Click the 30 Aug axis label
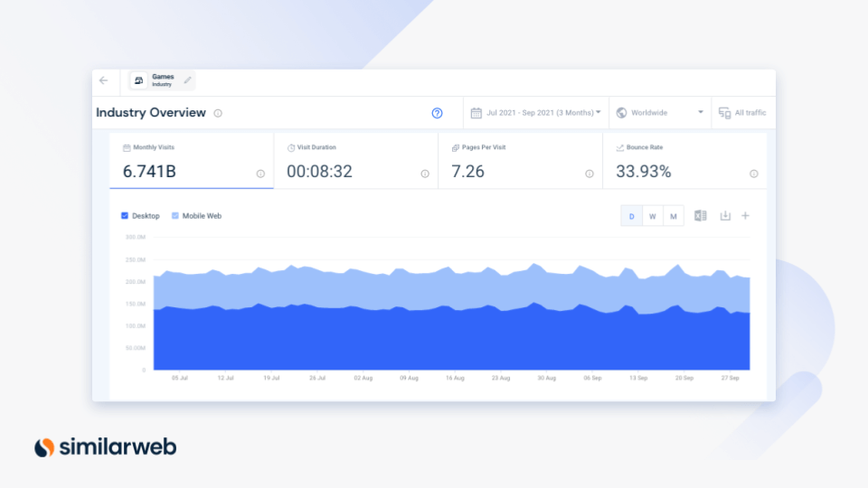 (x=546, y=378)
